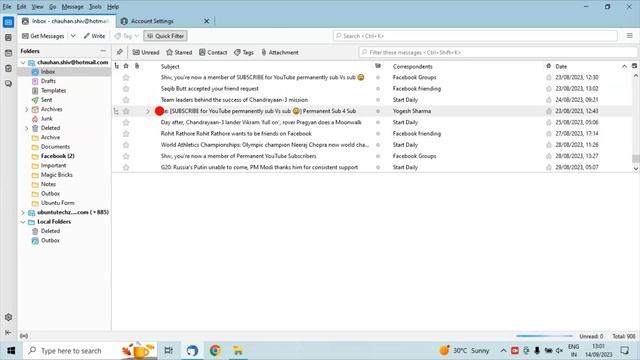The width and height of the screenshot is (640, 360).
Task: Toggle the Quick Filter bar button
Action: coord(165,36)
